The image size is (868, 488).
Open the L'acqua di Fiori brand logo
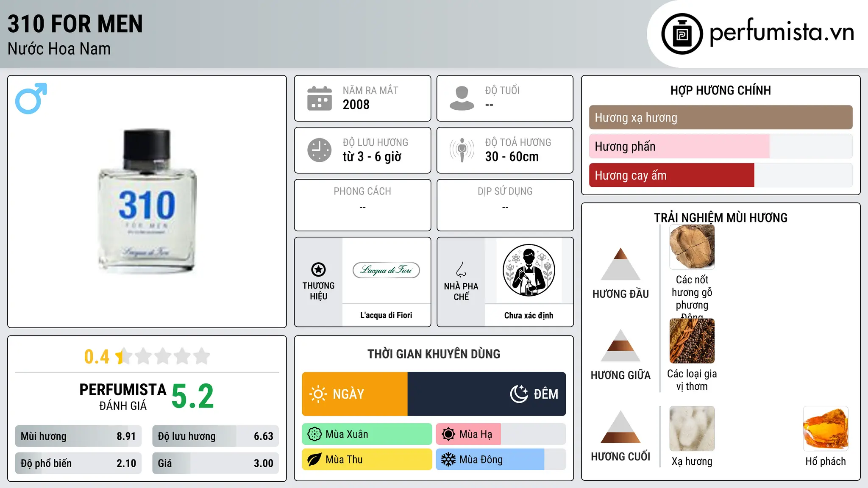pyautogui.click(x=386, y=270)
